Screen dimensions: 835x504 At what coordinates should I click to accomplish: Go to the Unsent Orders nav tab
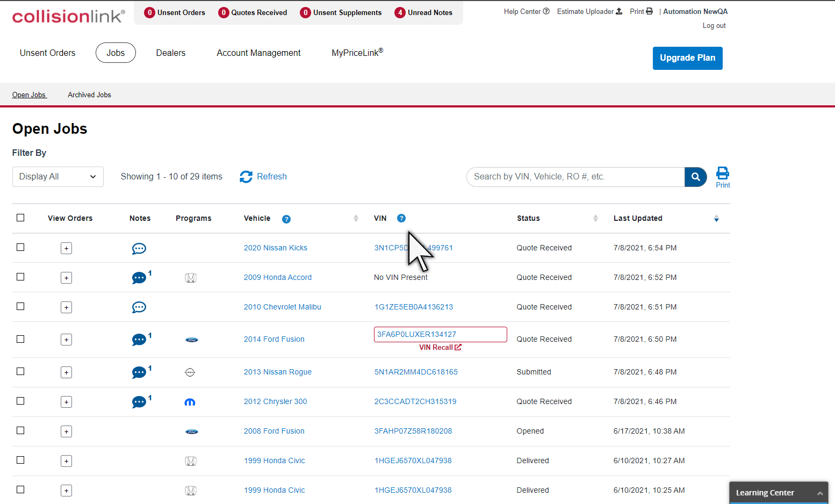(x=48, y=53)
